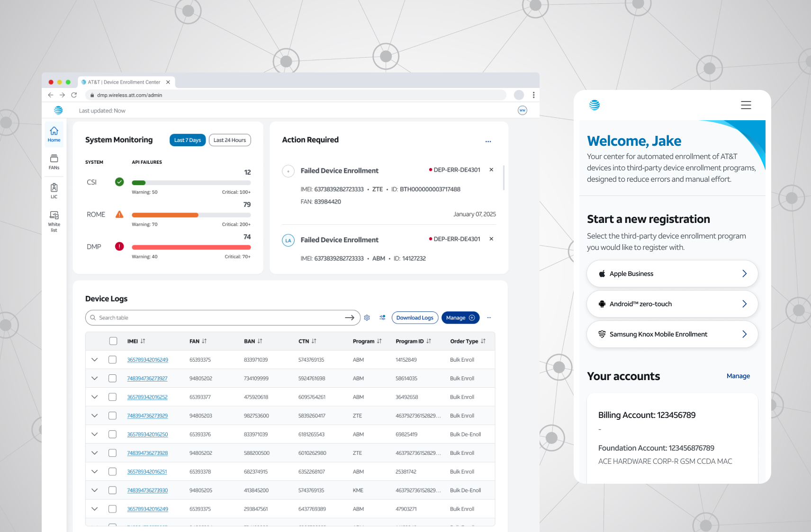Select the Last 7 Days tab

188,140
